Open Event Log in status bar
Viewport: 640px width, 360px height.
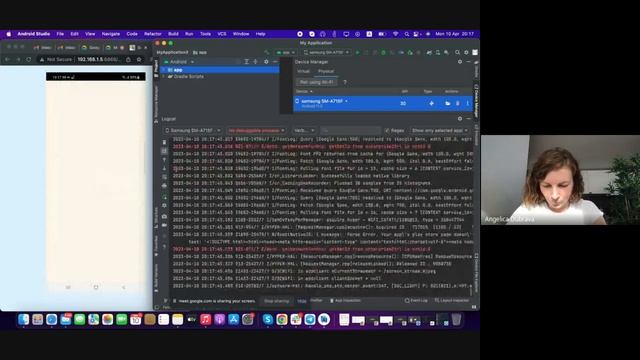tap(416, 300)
